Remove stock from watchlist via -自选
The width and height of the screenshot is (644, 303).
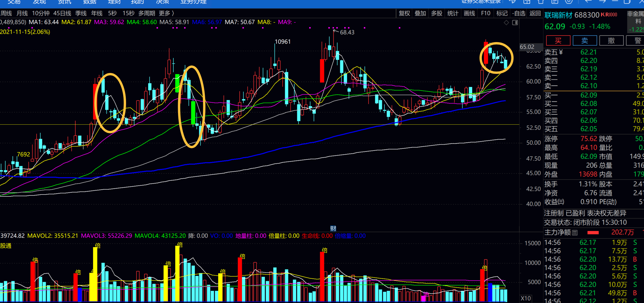[x=519, y=13]
